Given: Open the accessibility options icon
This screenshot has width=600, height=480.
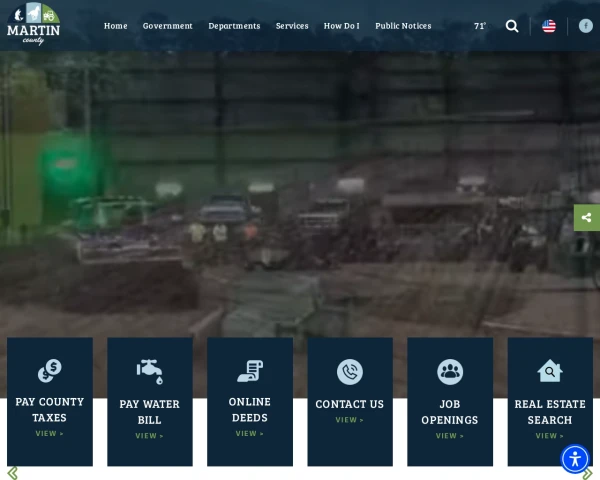Looking at the screenshot, I should 575,459.
